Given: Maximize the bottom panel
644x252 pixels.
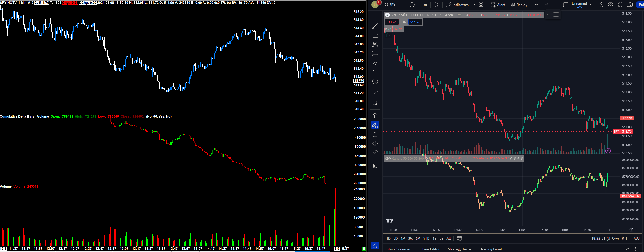Looking at the screenshot, I should (637, 249).
